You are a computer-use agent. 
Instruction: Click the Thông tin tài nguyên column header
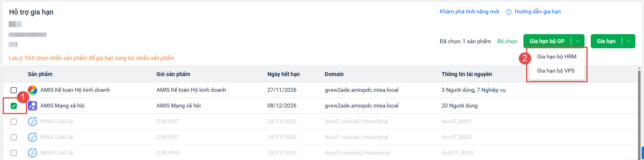[x=467, y=74]
